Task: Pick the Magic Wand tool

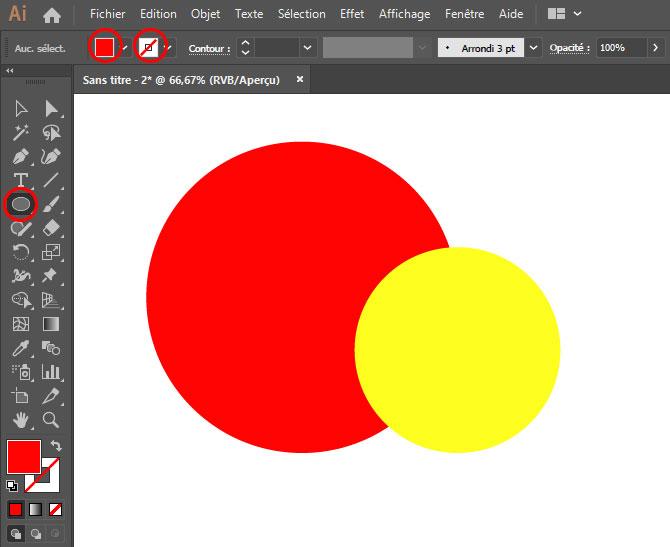Action: point(21,132)
